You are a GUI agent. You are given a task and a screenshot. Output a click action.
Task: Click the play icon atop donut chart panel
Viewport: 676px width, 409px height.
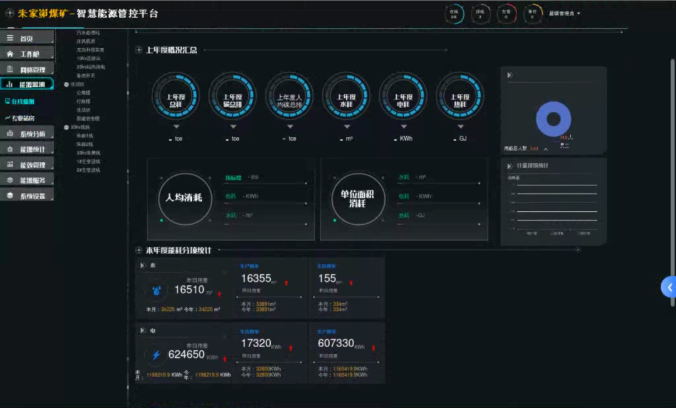coord(510,75)
